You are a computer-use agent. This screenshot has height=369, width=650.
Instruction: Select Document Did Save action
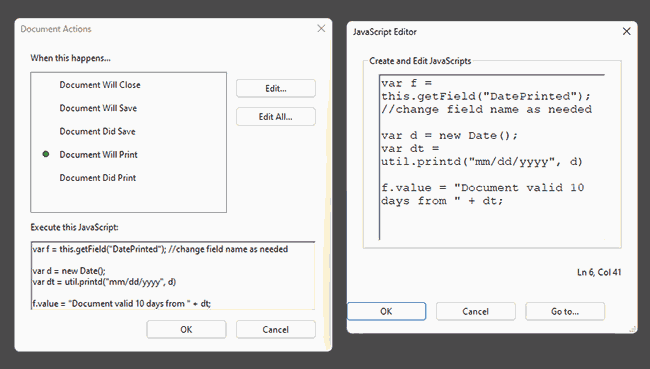(x=97, y=131)
